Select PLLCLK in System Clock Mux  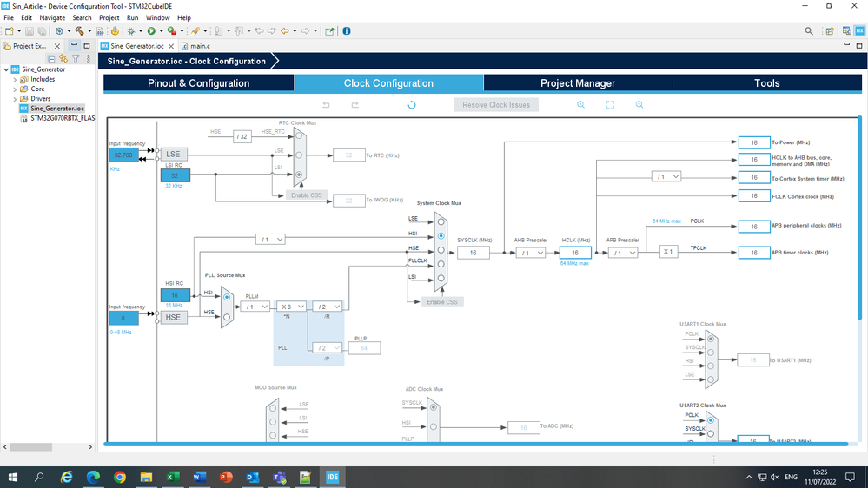click(441, 264)
